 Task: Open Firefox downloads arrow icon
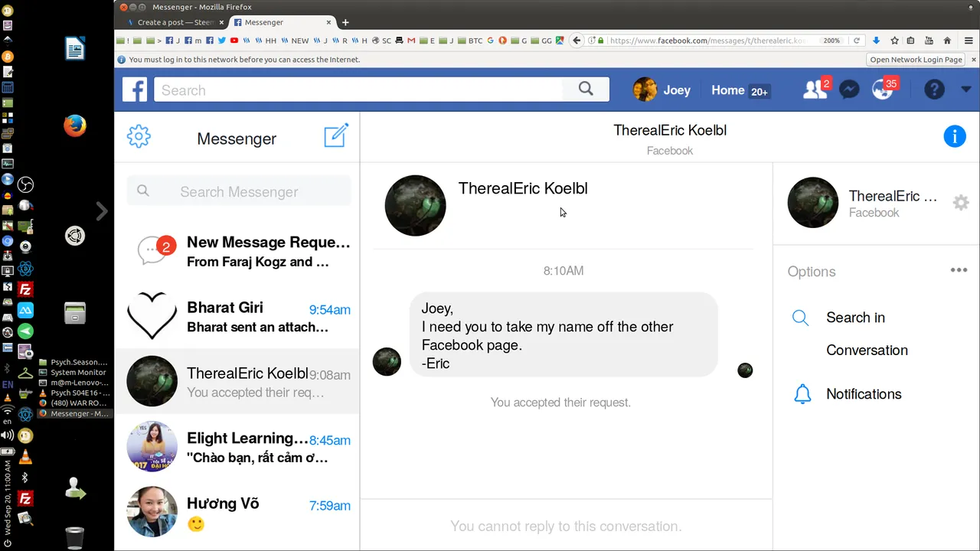[x=876, y=41]
